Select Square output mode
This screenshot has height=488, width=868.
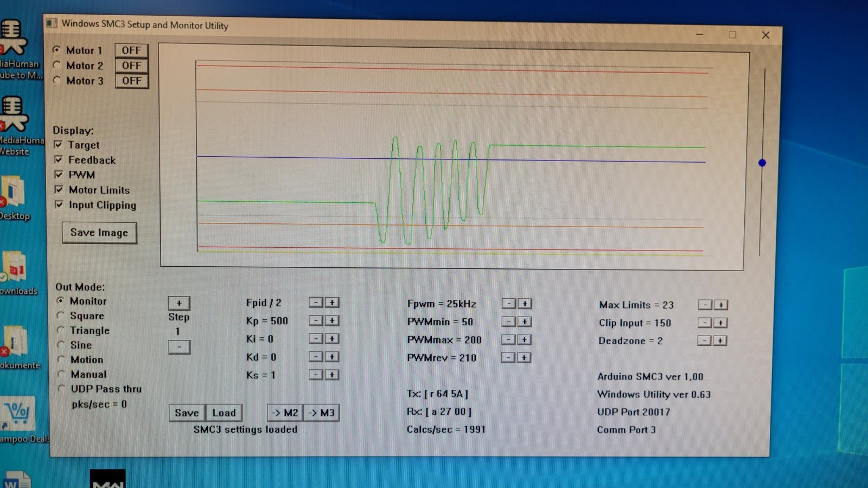[x=61, y=315]
